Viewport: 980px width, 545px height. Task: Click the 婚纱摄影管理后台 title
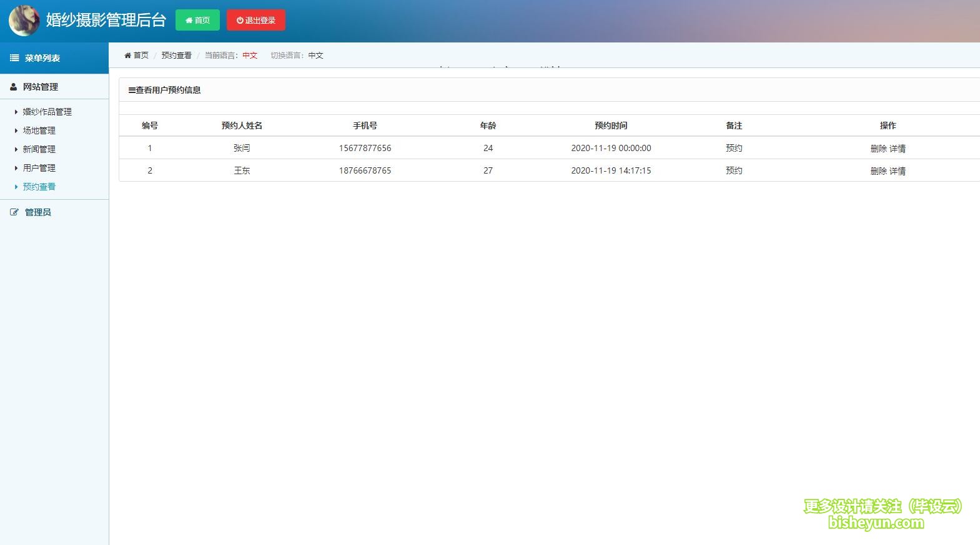point(106,20)
